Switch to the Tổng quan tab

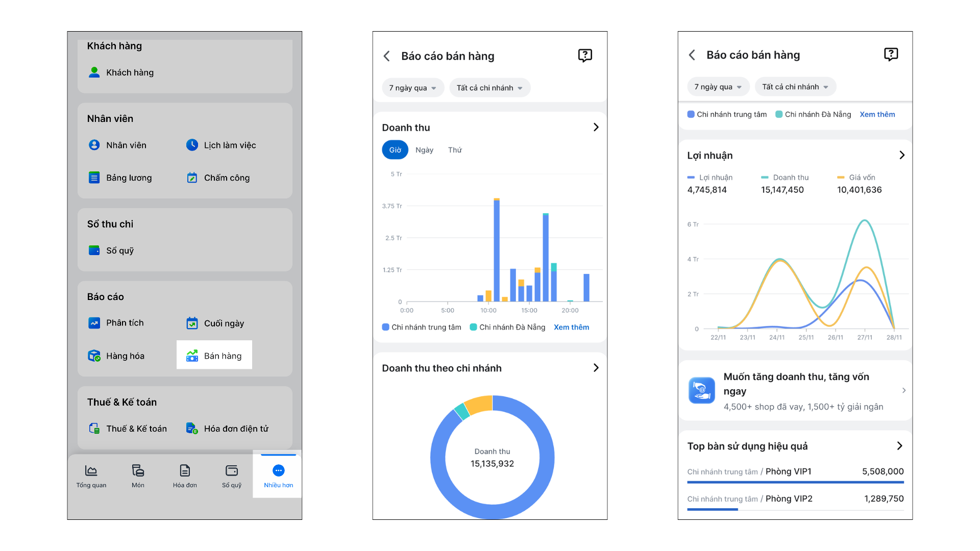pyautogui.click(x=91, y=476)
